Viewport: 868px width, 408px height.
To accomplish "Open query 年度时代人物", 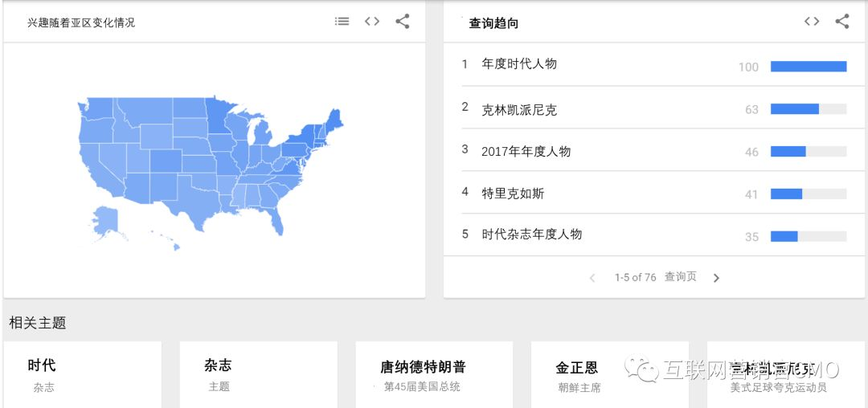I will 519,64.
